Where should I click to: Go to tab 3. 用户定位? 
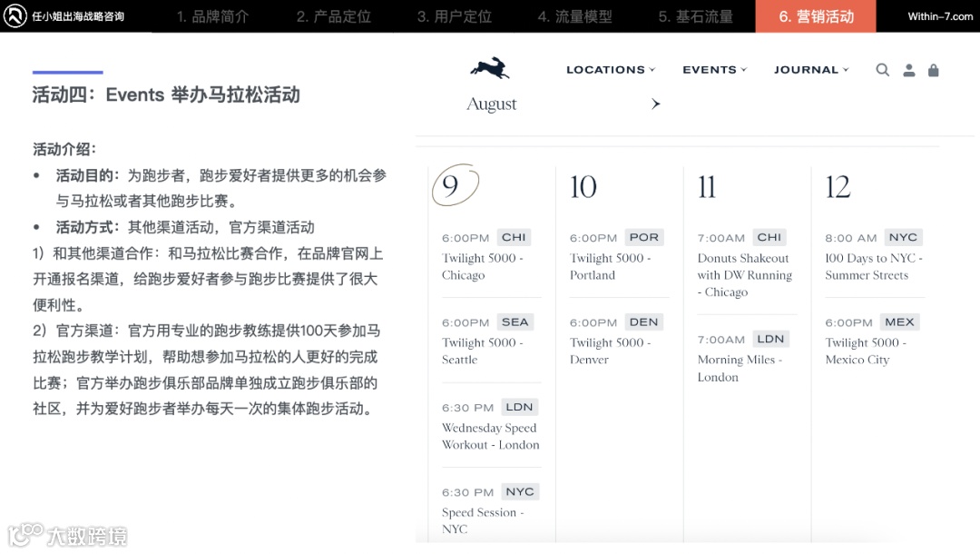pyautogui.click(x=455, y=16)
